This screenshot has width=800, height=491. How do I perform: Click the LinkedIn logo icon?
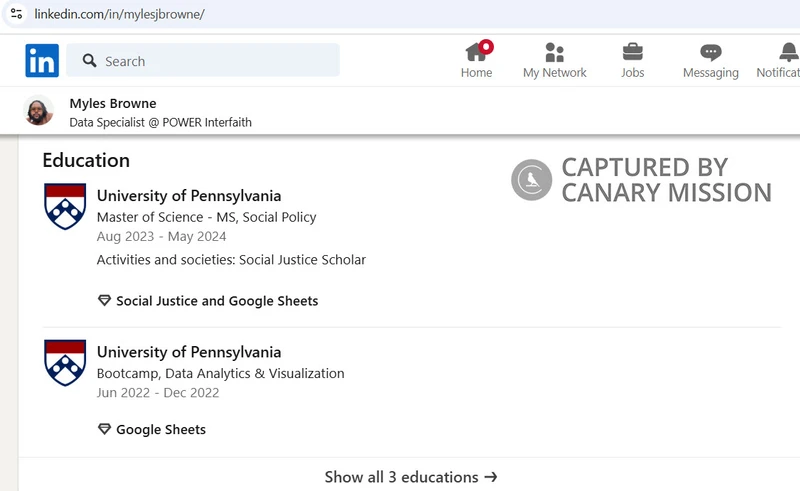point(42,60)
